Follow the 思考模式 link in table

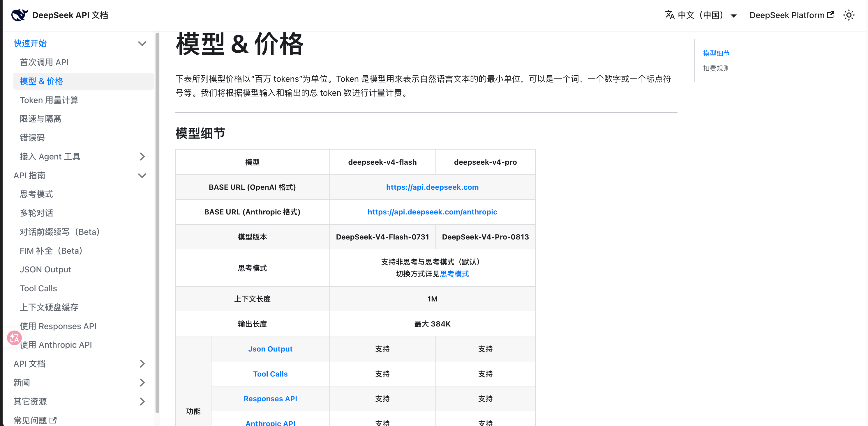[455, 274]
